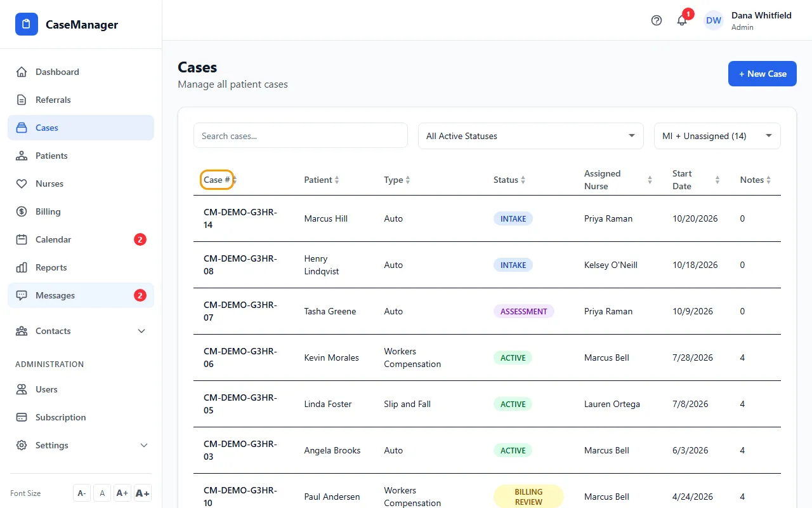Click patient name Marcus Hill
Image resolution: width=812 pixels, height=508 pixels.
326,218
